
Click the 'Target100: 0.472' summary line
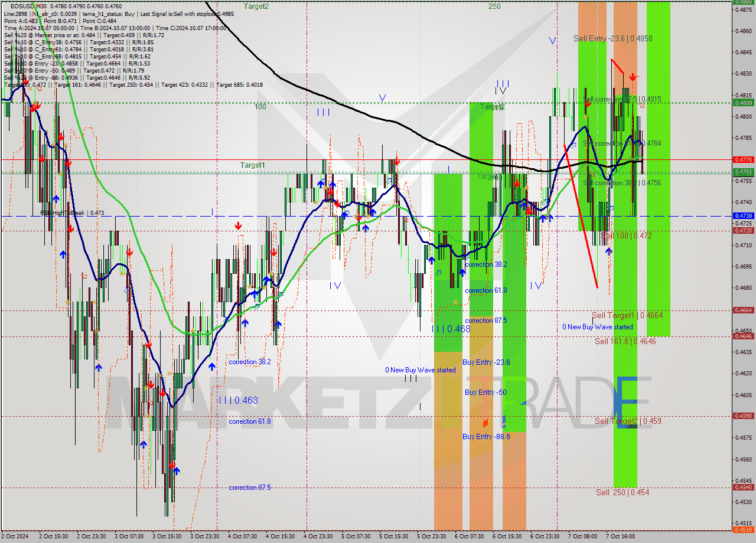click(x=133, y=84)
